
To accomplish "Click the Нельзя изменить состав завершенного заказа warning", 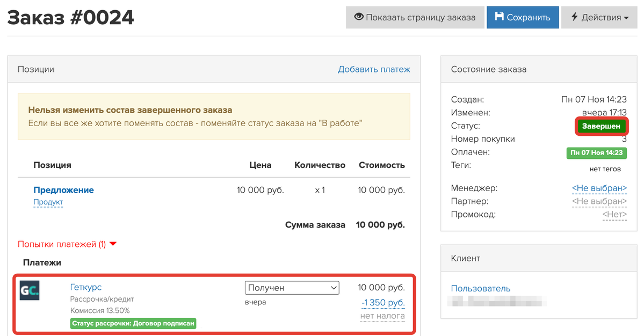I will (x=214, y=116).
